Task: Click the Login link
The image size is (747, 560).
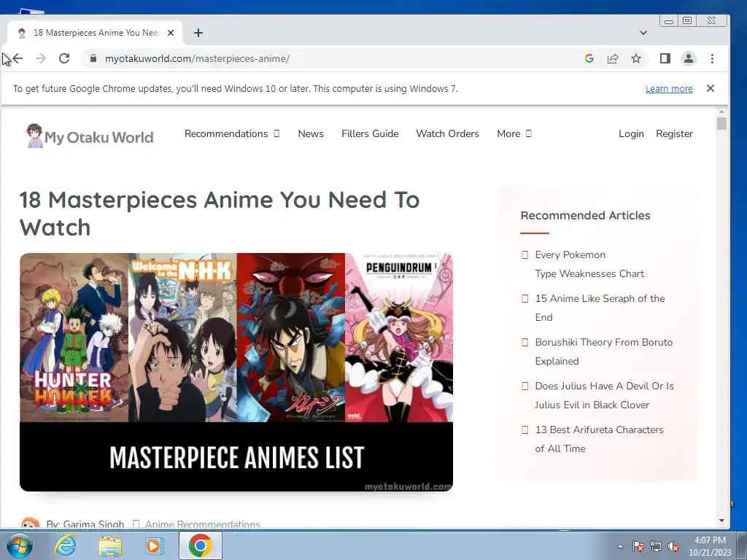Action: 631,134
